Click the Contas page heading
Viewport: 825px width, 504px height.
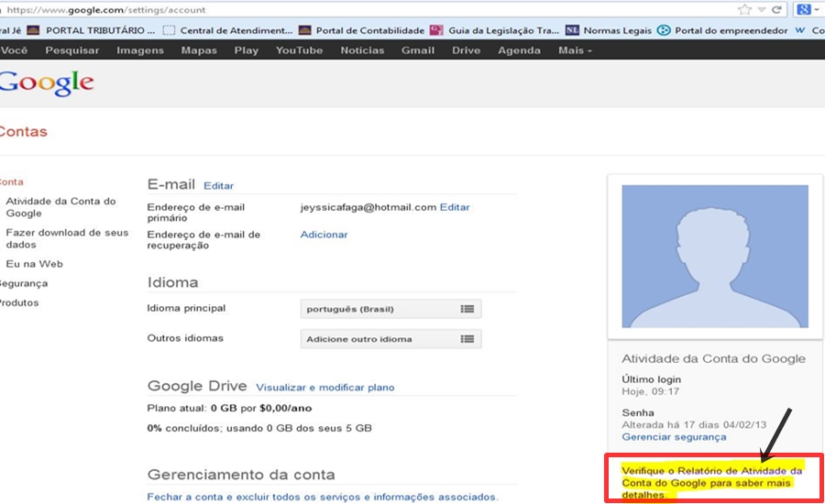(x=23, y=132)
